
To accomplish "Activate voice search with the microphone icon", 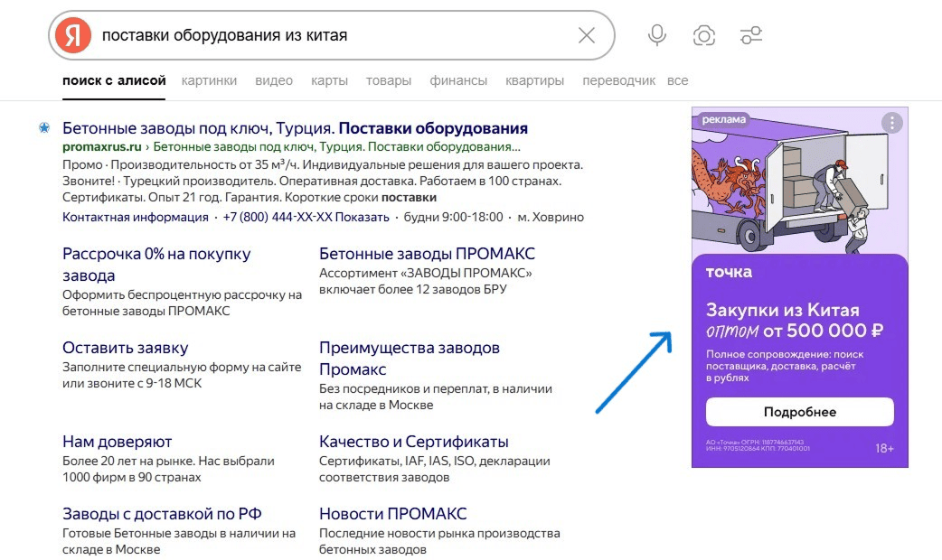I will (656, 34).
